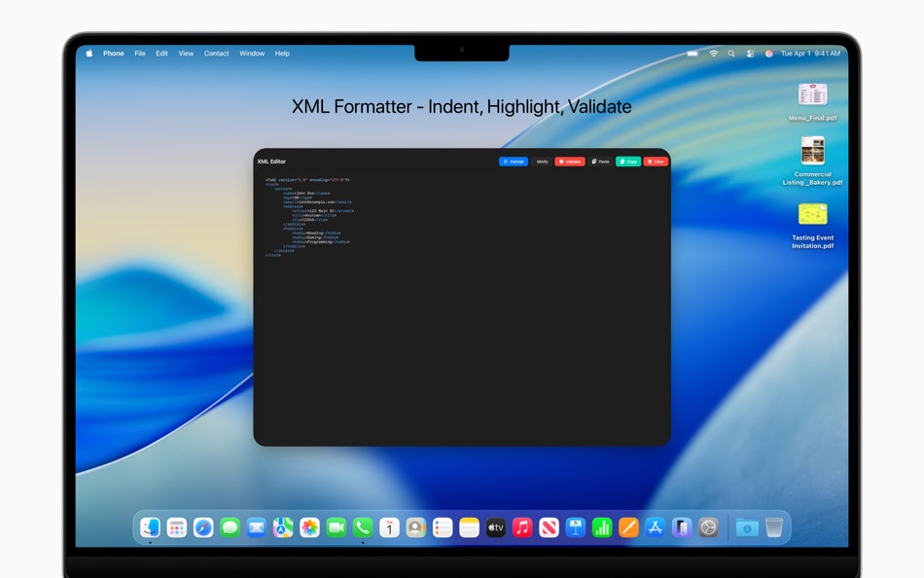924x578 pixels.
Task: Clear the XML editor contents
Action: (x=656, y=162)
